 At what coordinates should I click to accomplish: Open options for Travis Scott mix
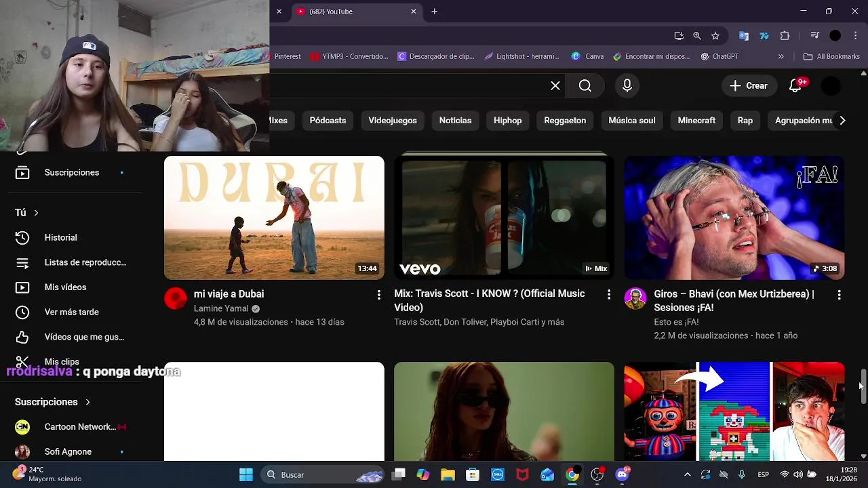pyautogui.click(x=608, y=294)
